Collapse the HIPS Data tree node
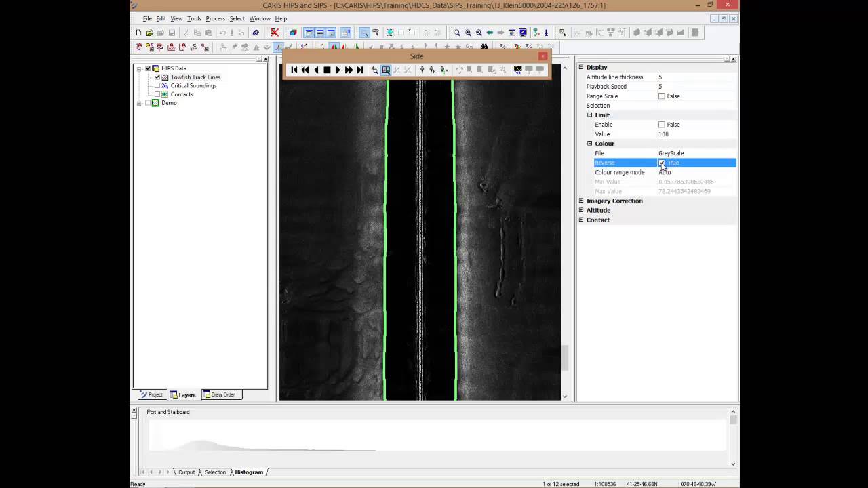The image size is (868, 488). [x=139, y=68]
